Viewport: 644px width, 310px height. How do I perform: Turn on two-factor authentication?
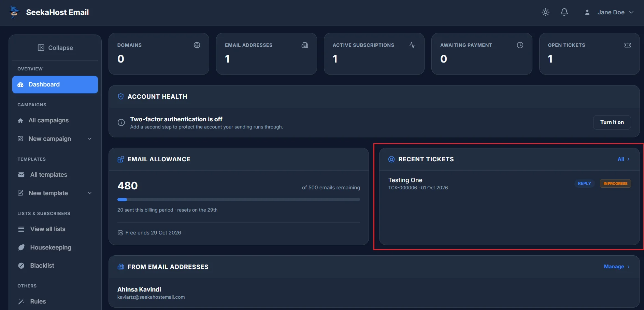point(612,122)
